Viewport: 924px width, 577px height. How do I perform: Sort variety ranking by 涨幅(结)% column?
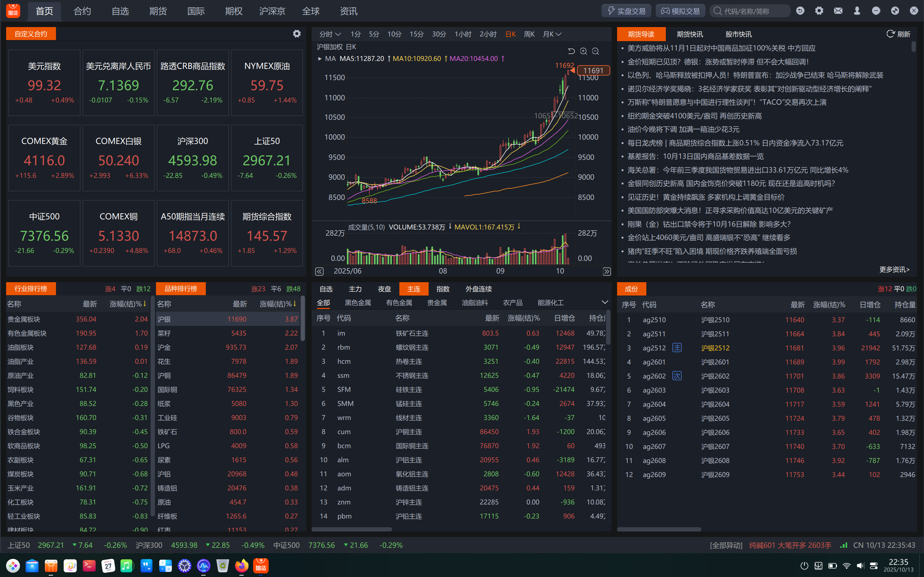278,304
